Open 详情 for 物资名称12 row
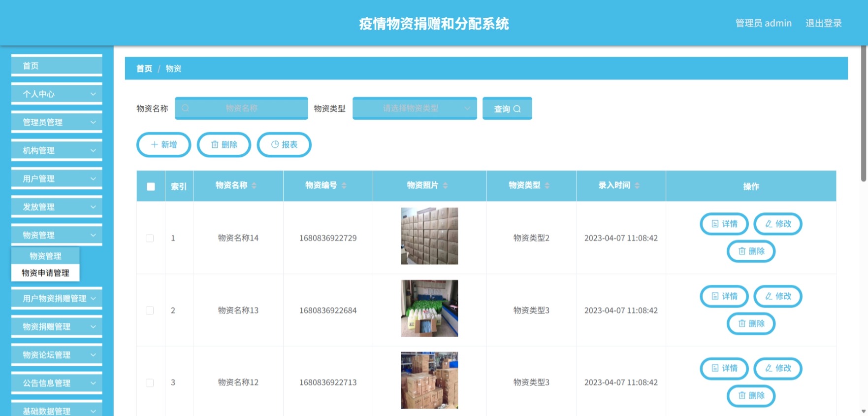This screenshot has height=416, width=868. coord(724,368)
